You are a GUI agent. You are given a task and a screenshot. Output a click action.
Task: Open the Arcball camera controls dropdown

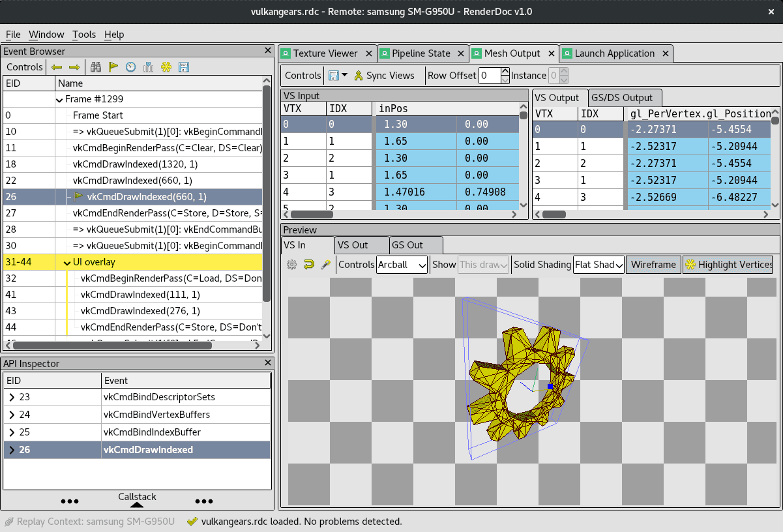tap(402, 265)
